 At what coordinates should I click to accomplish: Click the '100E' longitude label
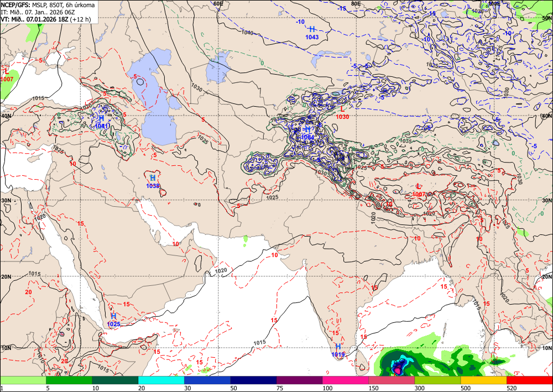pyautogui.click(x=494, y=3)
